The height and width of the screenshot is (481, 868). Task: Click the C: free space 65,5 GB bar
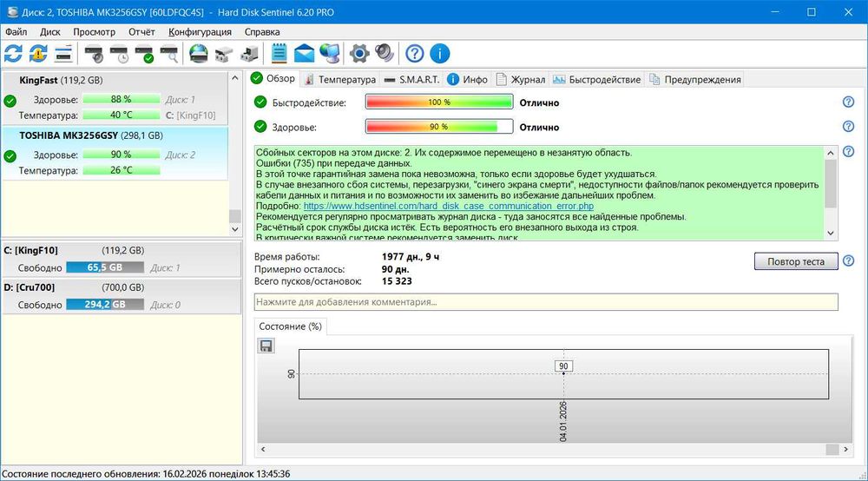(x=105, y=267)
